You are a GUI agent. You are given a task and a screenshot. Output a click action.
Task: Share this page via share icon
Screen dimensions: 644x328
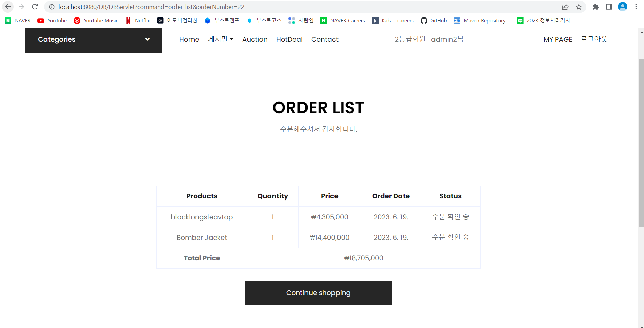pyautogui.click(x=565, y=7)
